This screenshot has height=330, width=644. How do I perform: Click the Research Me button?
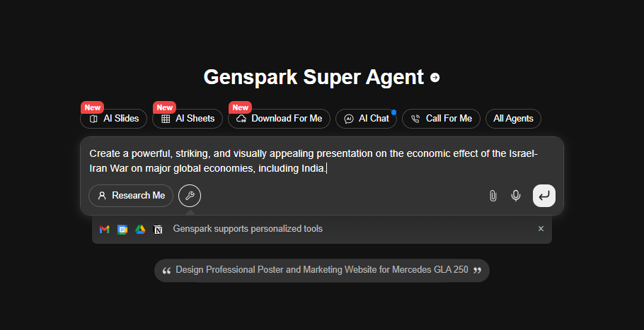pos(131,196)
